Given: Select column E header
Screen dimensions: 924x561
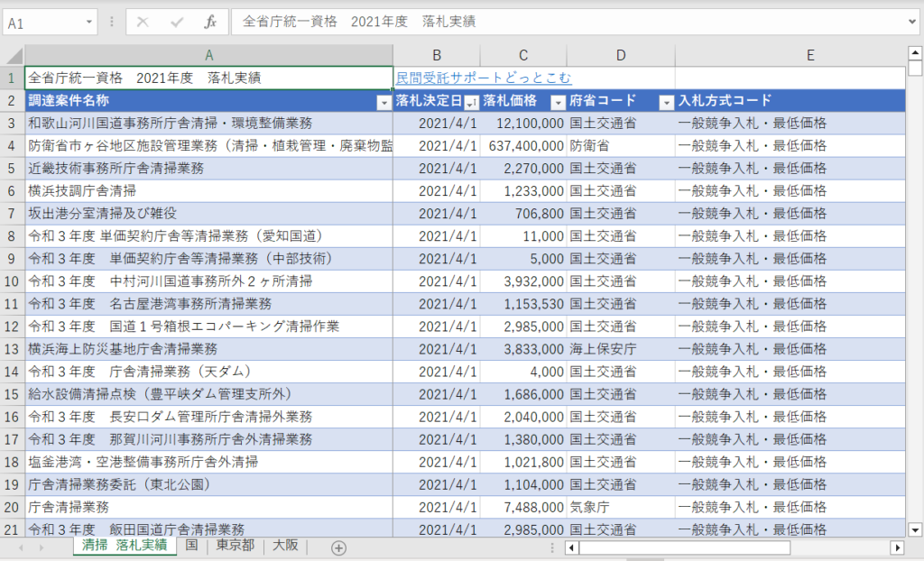Looking at the screenshot, I should tap(810, 56).
